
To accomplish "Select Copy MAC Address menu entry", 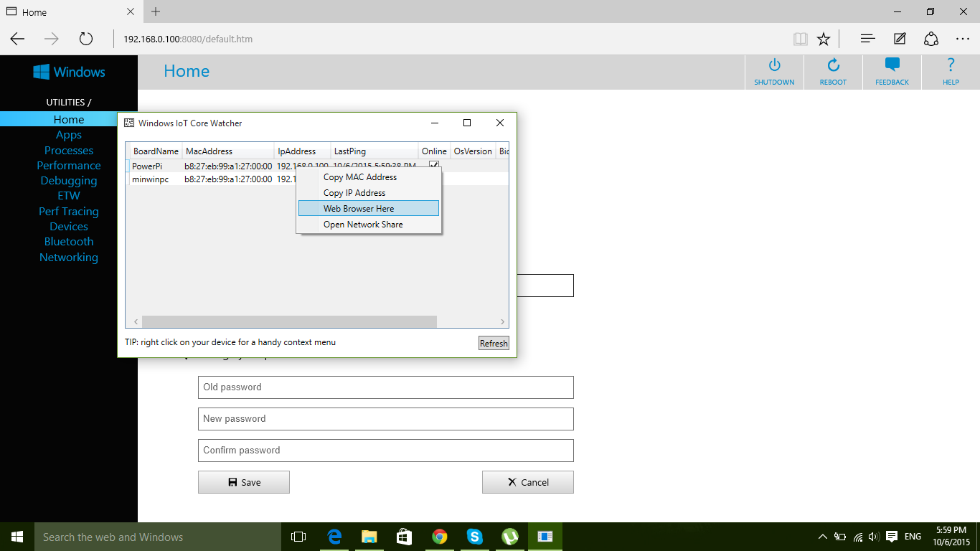I will click(x=369, y=177).
